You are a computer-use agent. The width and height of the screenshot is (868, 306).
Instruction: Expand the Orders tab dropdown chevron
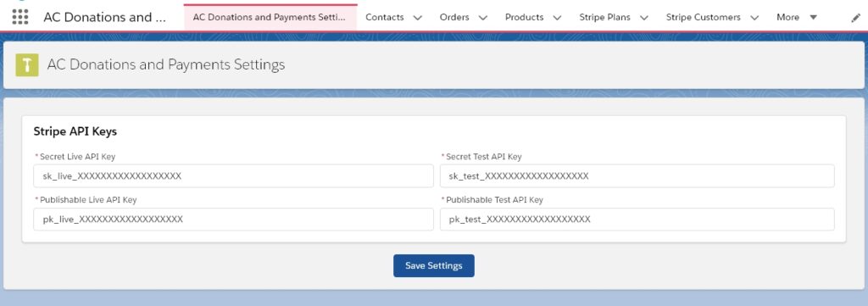coord(482,18)
